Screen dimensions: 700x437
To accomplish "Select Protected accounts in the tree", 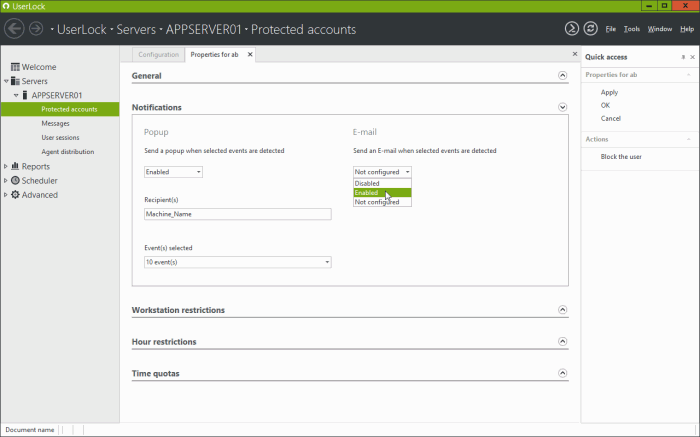I will (x=60, y=109).
